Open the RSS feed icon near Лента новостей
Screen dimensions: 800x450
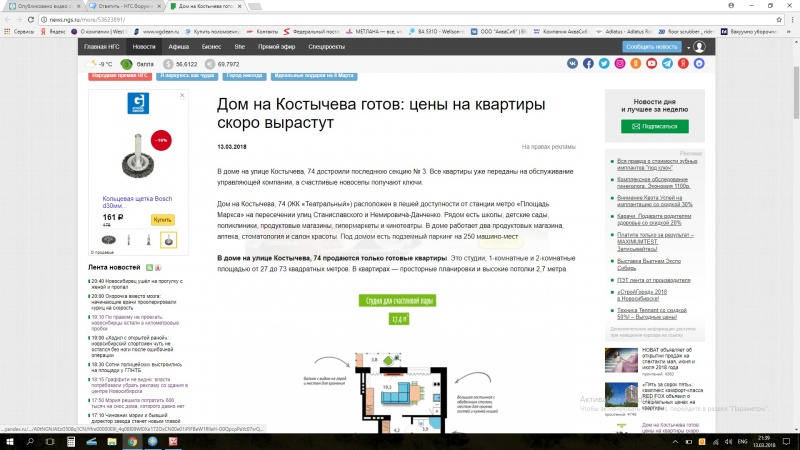click(149, 267)
